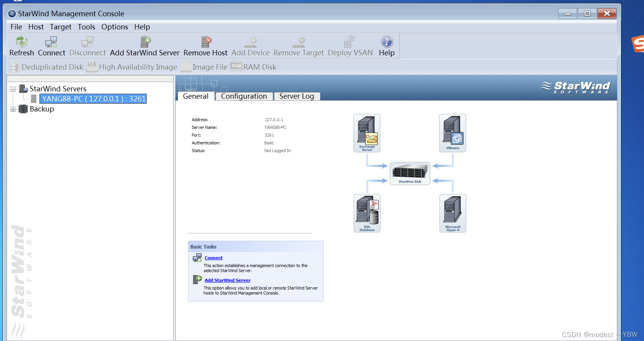This screenshot has height=341, width=644.
Task: Click the StarWind SAN diagram icon
Action: (410, 173)
